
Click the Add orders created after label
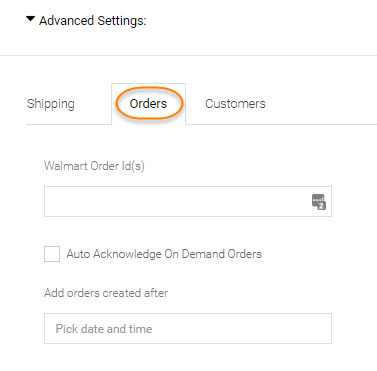(x=106, y=293)
